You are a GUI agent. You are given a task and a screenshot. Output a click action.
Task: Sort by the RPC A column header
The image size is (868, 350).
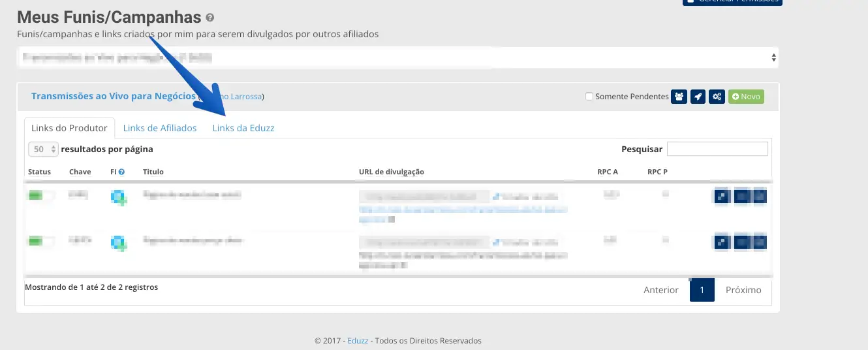coord(608,172)
